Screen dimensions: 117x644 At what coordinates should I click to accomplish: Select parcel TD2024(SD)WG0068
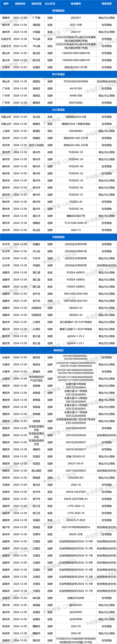(76, 81)
